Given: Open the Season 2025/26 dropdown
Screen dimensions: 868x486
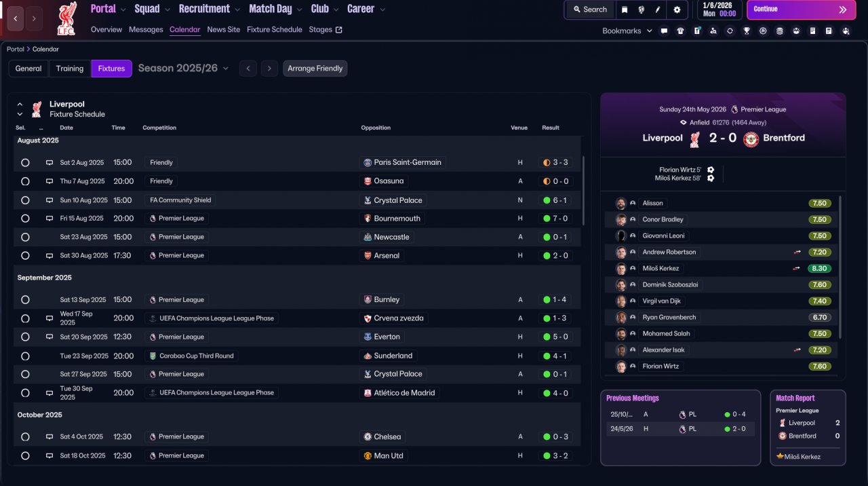Looking at the screenshot, I should 183,69.
